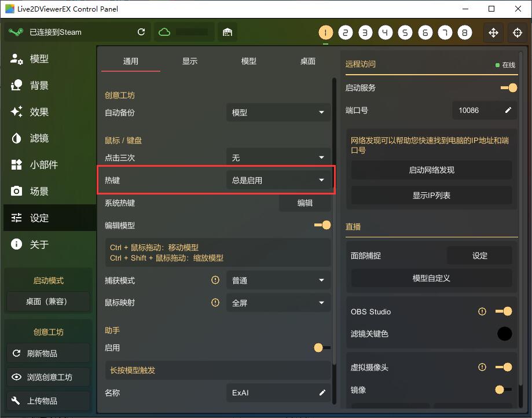Open the 捕获模式 dropdown

278,280
